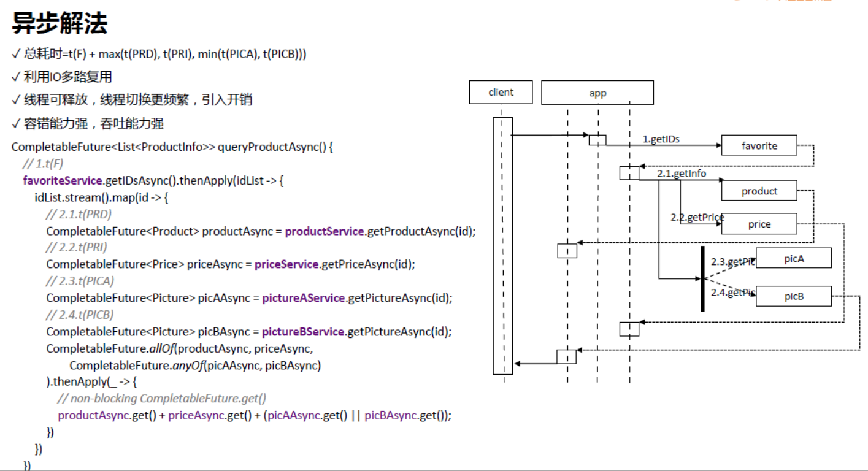Click the price service box
This screenshot has height=471, width=868.
pos(759,224)
